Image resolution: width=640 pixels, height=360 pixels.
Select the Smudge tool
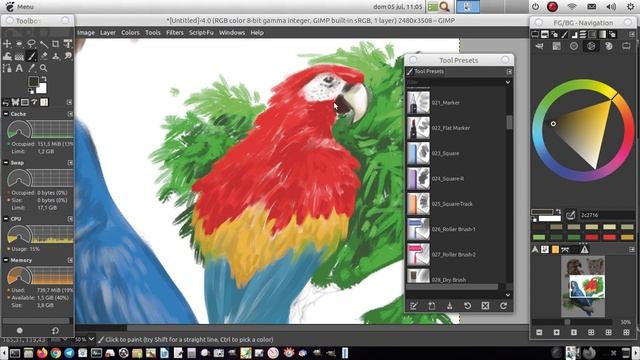tap(68, 56)
